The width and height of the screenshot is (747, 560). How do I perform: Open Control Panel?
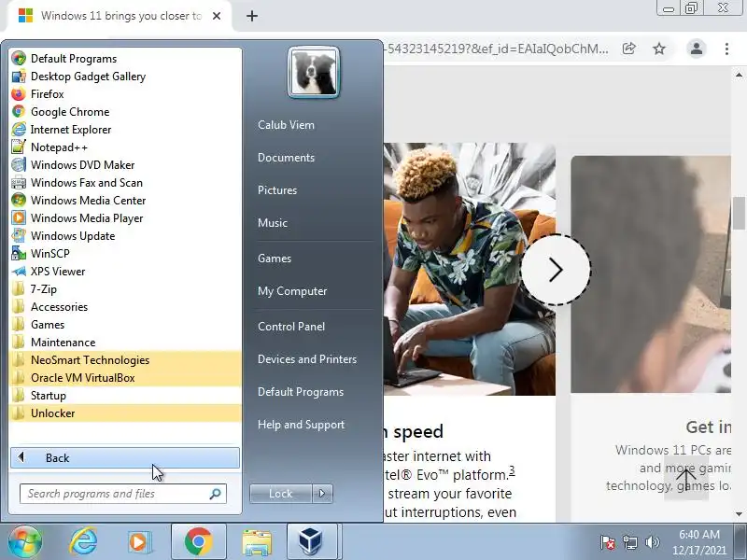pyautogui.click(x=291, y=327)
